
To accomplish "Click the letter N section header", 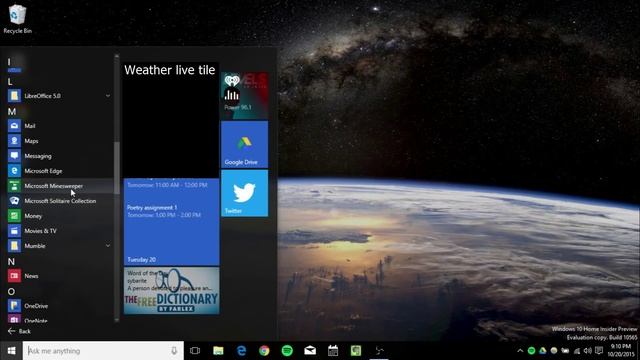I will point(11,261).
